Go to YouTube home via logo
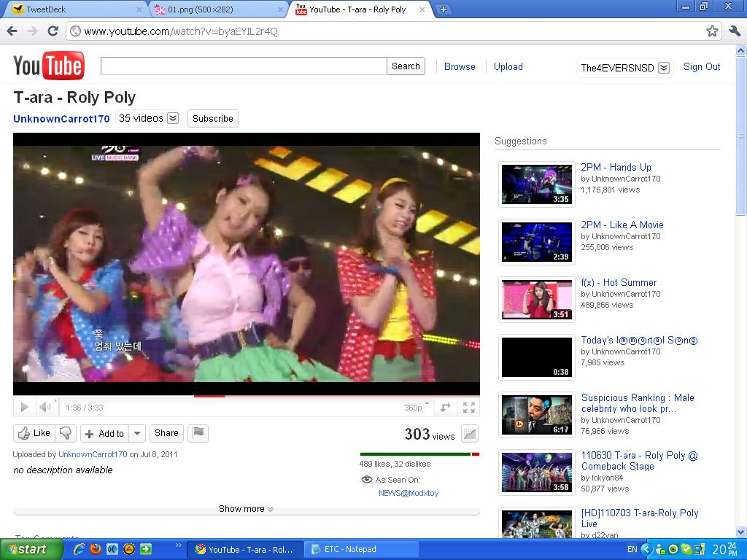The image size is (747, 560). pyautogui.click(x=49, y=66)
